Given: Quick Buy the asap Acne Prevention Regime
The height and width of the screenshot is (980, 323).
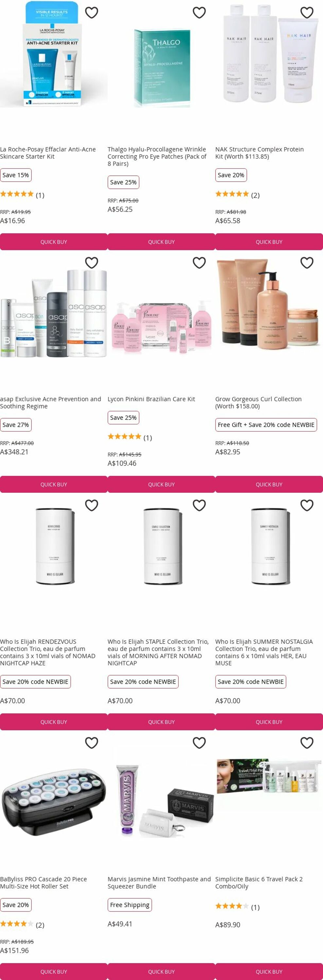Looking at the screenshot, I should (x=54, y=484).
